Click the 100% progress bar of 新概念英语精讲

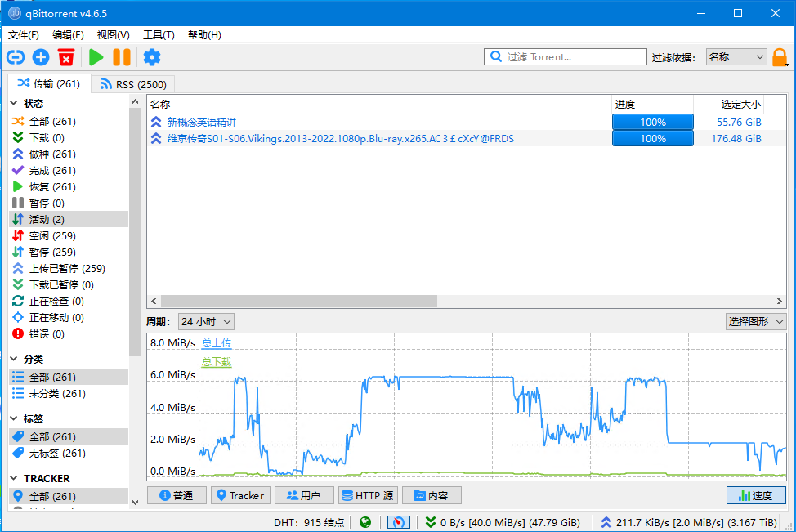click(653, 122)
